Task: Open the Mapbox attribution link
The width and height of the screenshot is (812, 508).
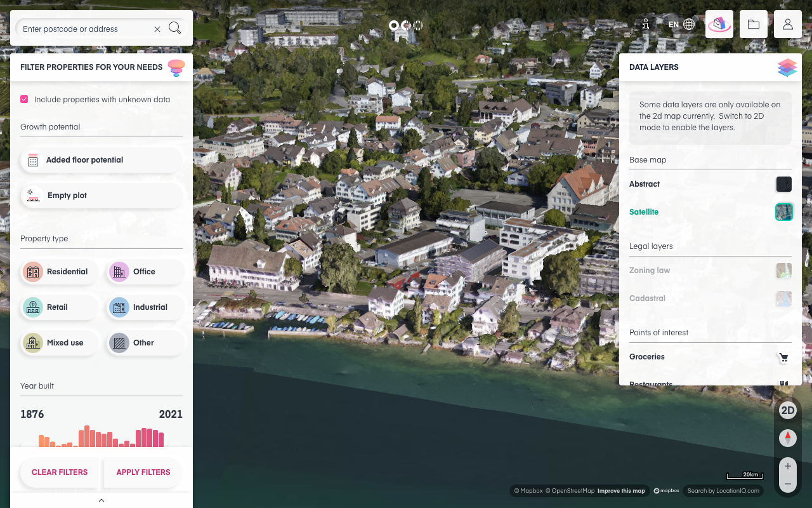Action: pos(528,491)
